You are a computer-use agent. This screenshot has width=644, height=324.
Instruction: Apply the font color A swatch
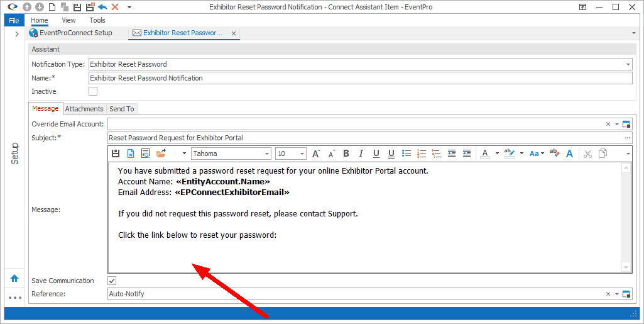click(485, 154)
